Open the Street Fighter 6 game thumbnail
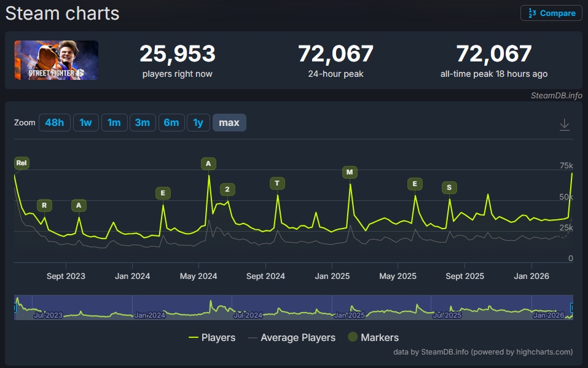Screen dimensions: 588x368 (x=57, y=60)
